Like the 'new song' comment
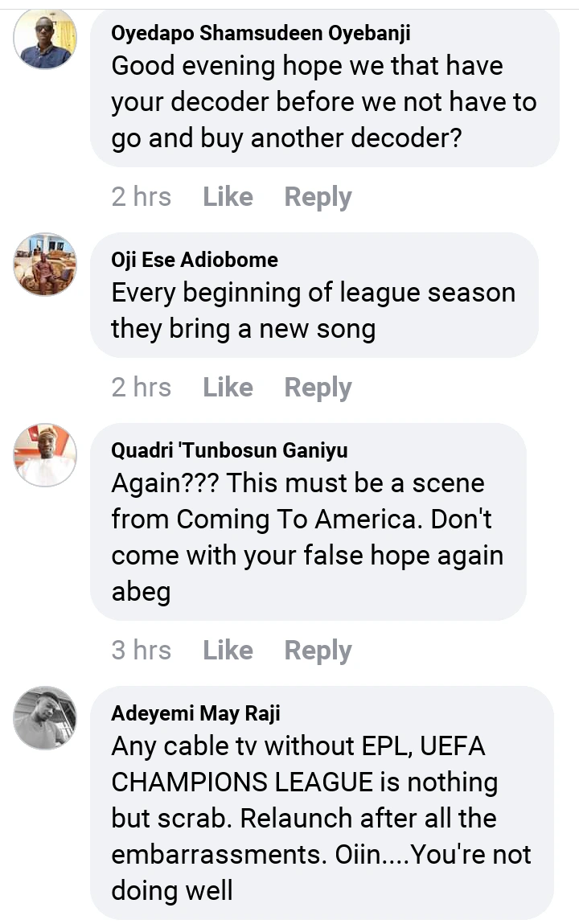The width and height of the screenshot is (579, 924). pos(228,388)
